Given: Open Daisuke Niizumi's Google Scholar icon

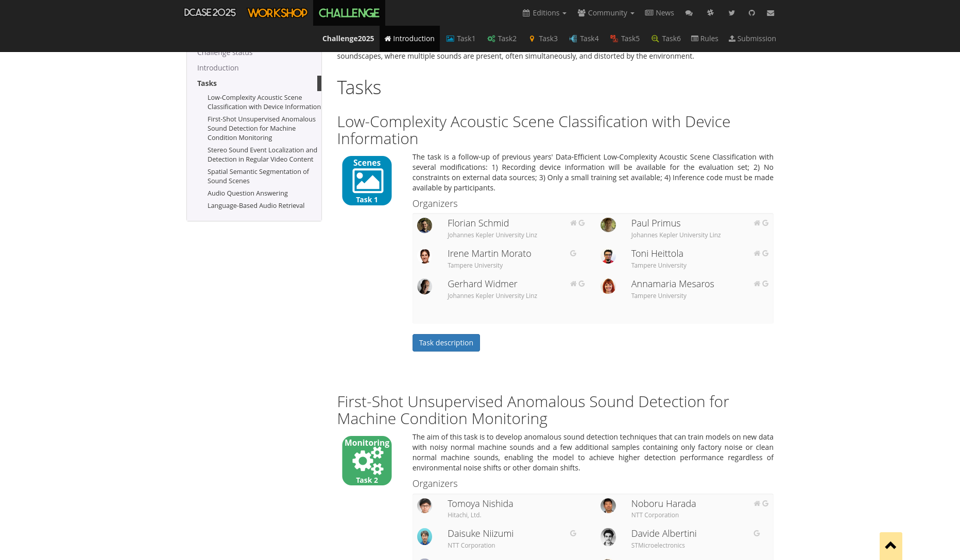Looking at the screenshot, I should 573,533.
